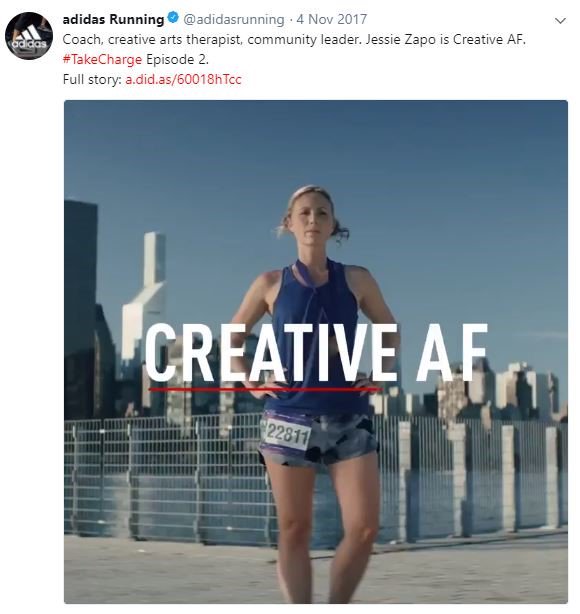
Task: Select the tweet text mentioning Jessie Zapo
Action: click(294, 40)
